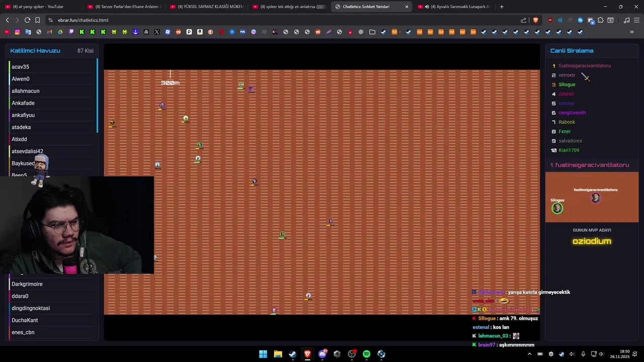Open site settings icon in address bar
The image size is (644, 362).
50,20
